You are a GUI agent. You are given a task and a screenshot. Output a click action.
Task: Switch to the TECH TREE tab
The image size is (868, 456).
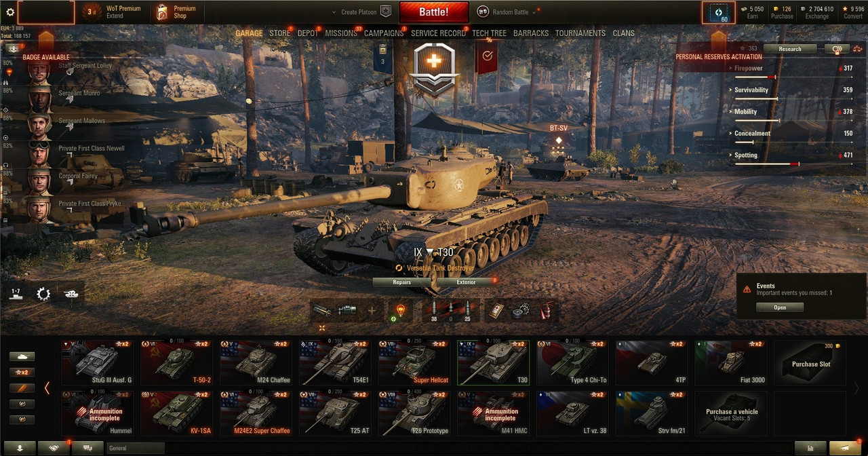[x=489, y=33]
